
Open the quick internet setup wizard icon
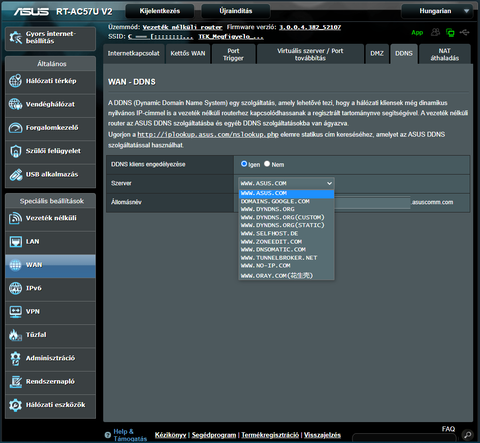pos(15,37)
